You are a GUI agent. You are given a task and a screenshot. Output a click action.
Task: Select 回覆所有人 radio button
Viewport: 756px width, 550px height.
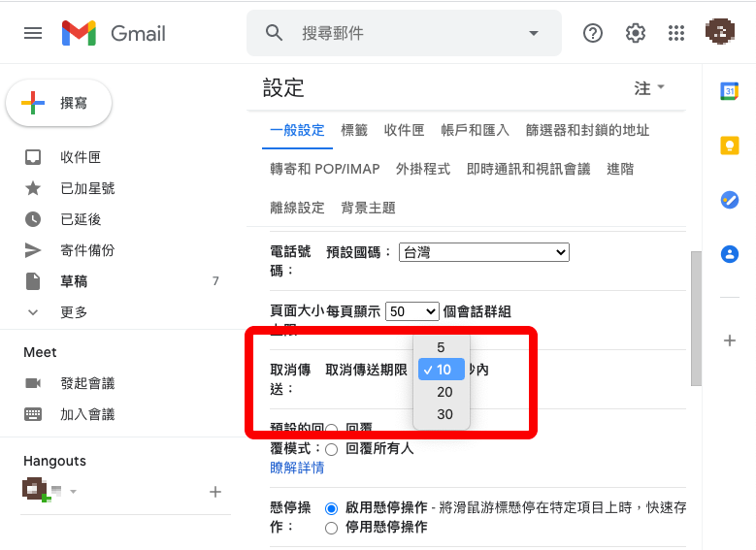(331, 449)
